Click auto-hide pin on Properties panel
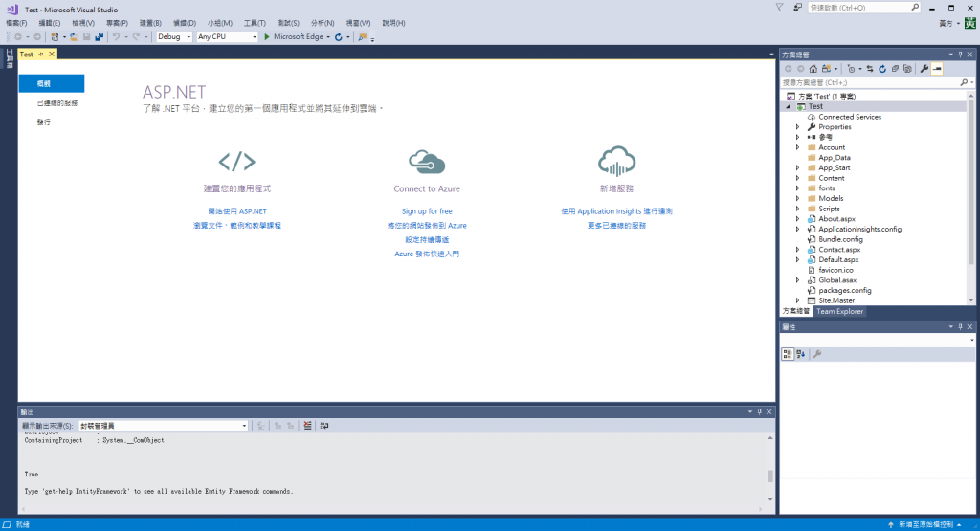Image resolution: width=980 pixels, height=531 pixels. pos(961,326)
